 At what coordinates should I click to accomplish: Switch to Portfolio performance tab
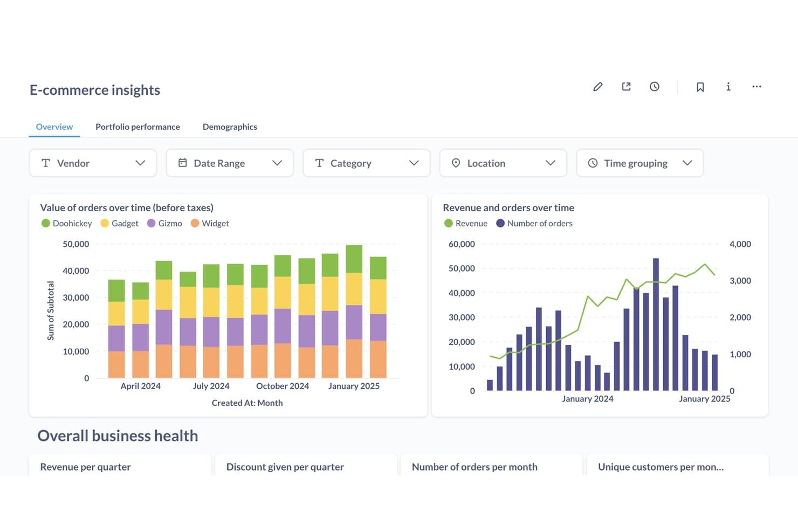(137, 127)
